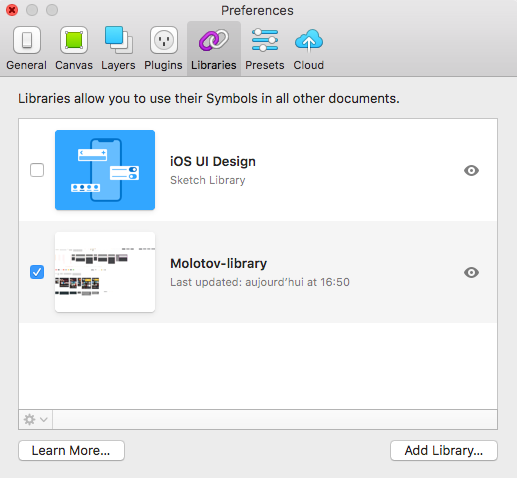Screen dimensions: 517x478
Task: Enable the iOS UI Design library checkbox
Action: tap(37, 170)
